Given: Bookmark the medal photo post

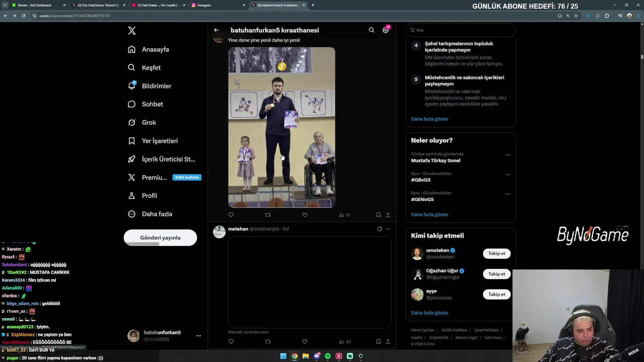Looking at the screenshot, I should coord(378,215).
